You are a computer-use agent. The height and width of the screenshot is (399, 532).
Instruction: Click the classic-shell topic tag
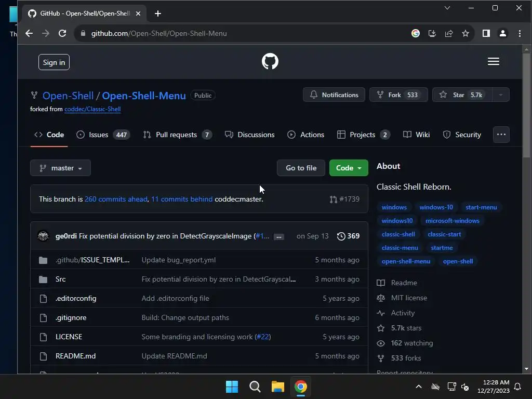tap(398, 234)
